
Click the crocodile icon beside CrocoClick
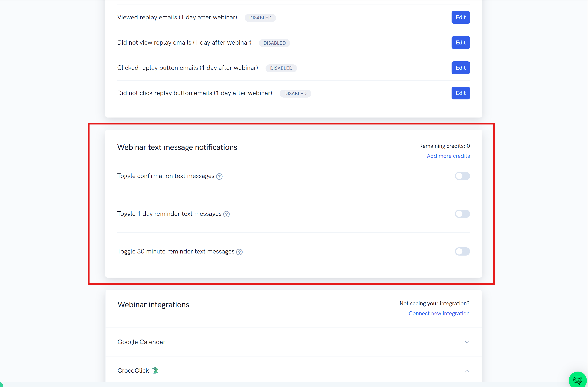[x=155, y=370]
